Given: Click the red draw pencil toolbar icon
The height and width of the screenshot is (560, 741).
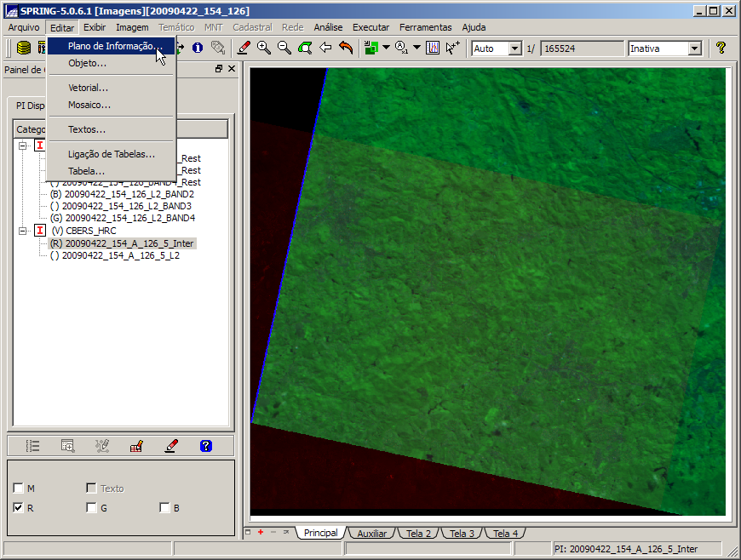Looking at the screenshot, I should [x=244, y=49].
